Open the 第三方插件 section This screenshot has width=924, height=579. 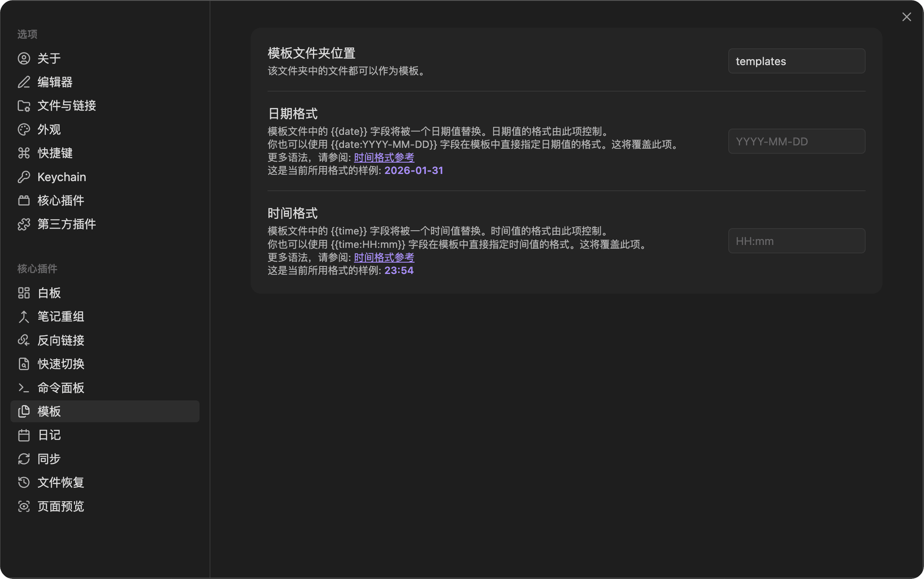66,224
